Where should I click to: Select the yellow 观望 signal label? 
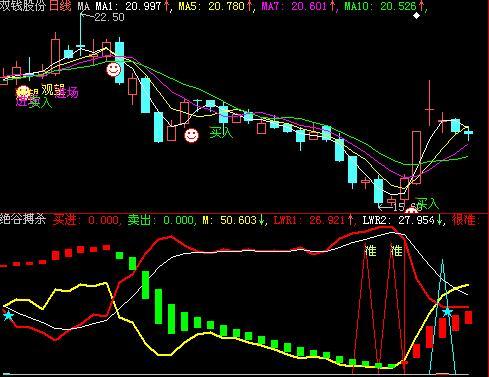[x=53, y=89]
